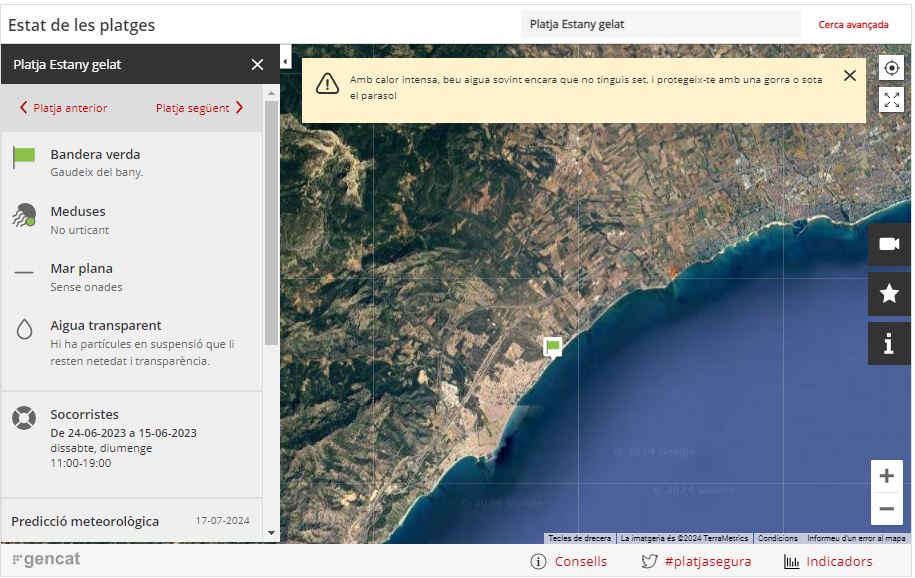
Task: Click the Meduses jellyfish icon
Action: click(24, 215)
